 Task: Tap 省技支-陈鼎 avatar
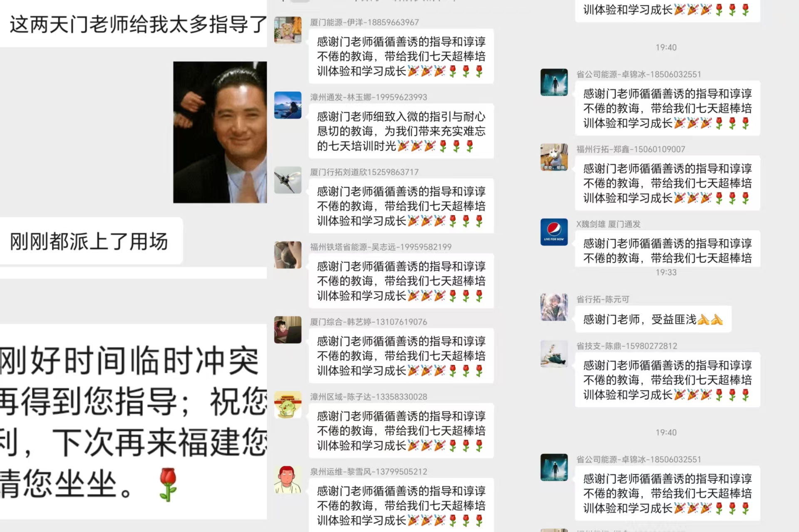tap(554, 354)
